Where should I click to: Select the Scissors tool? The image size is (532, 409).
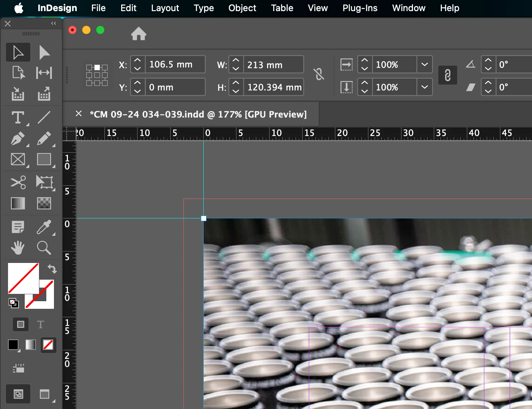[18, 182]
